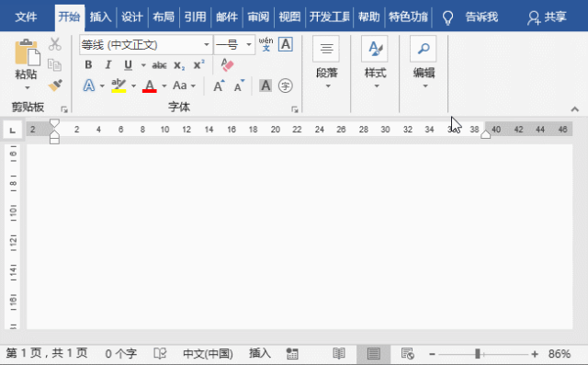588x365 pixels.
Task: Click the Clear All Formatting eraser icon
Action: [x=227, y=65]
